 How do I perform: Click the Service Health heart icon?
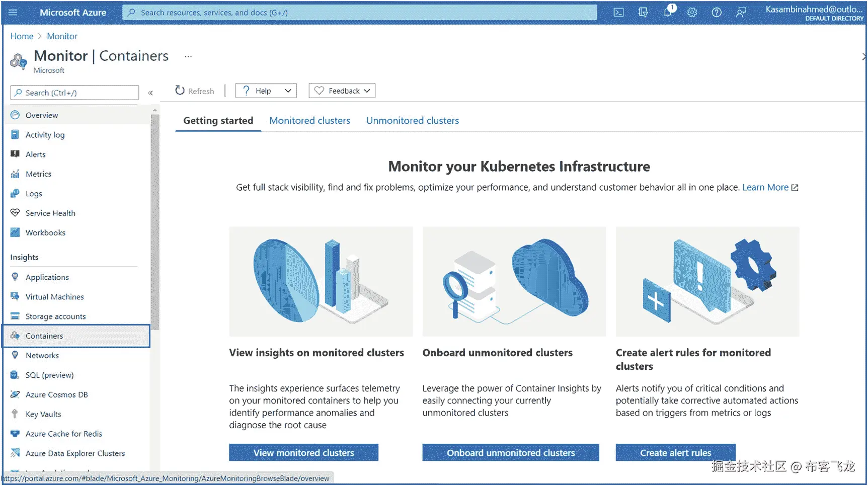point(15,213)
